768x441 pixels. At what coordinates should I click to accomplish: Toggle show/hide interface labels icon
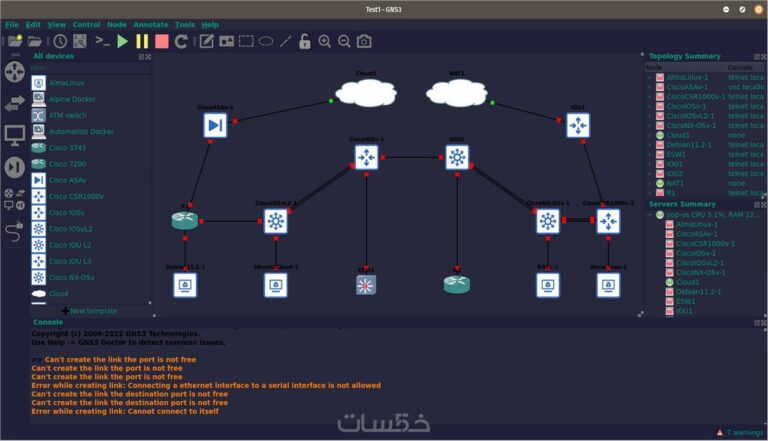tap(80, 41)
